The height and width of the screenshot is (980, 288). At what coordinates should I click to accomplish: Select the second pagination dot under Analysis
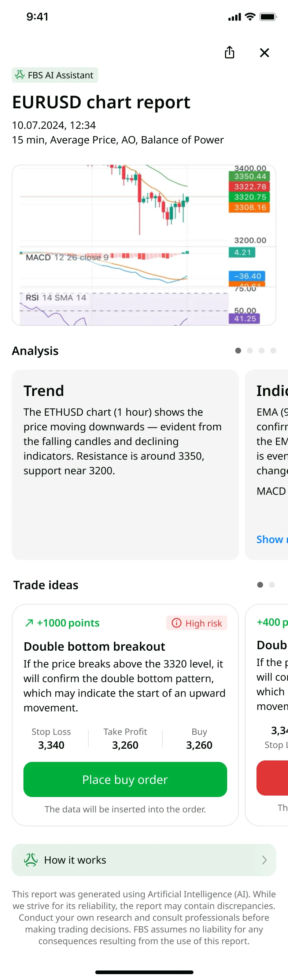250,350
